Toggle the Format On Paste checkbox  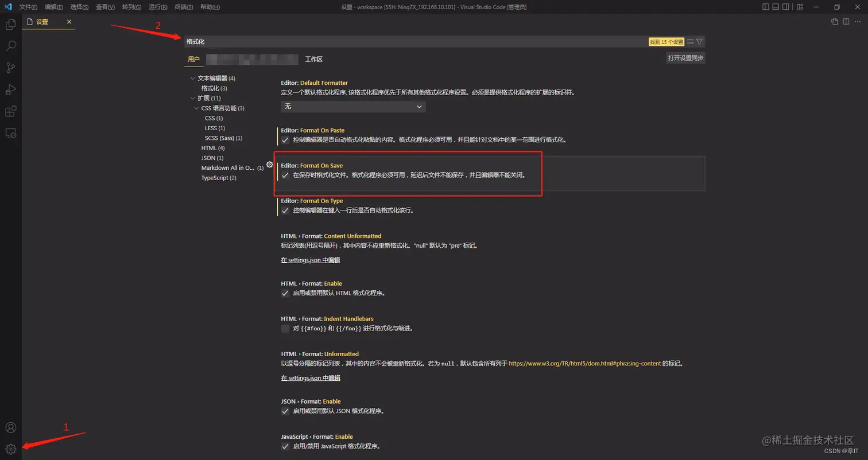point(285,140)
